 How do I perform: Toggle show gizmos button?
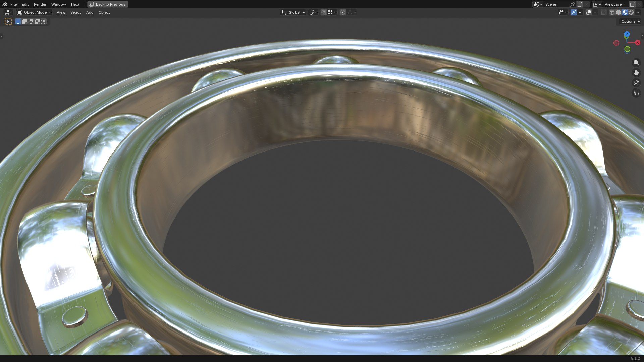(x=574, y=12)
